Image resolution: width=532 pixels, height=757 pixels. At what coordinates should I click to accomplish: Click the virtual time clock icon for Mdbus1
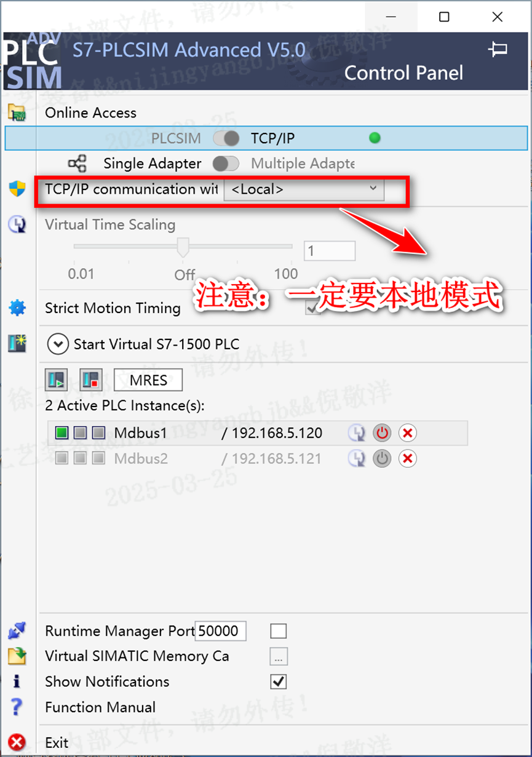point(357,433)
